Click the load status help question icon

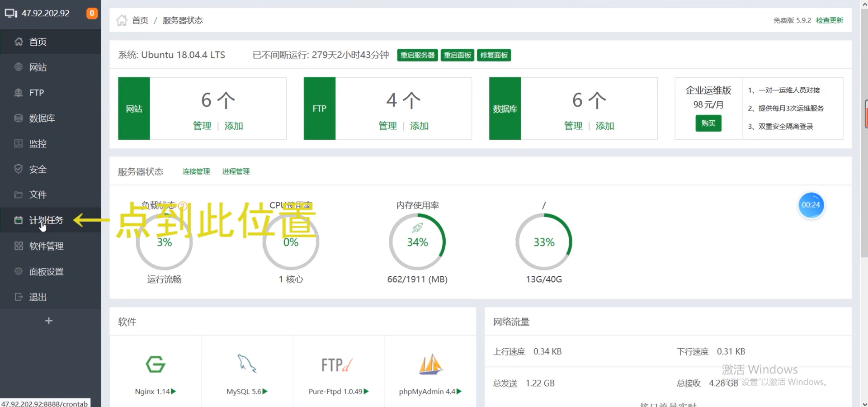click(183, 206)
